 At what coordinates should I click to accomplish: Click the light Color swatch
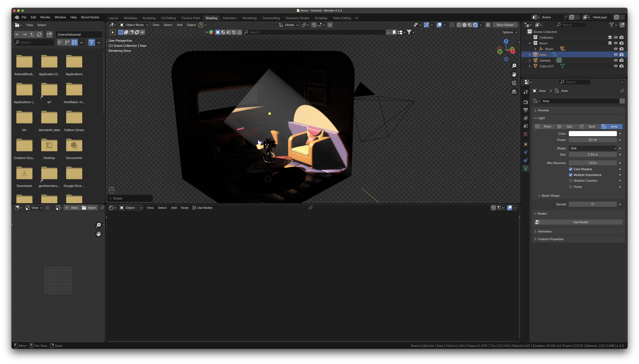coord(593,134)
